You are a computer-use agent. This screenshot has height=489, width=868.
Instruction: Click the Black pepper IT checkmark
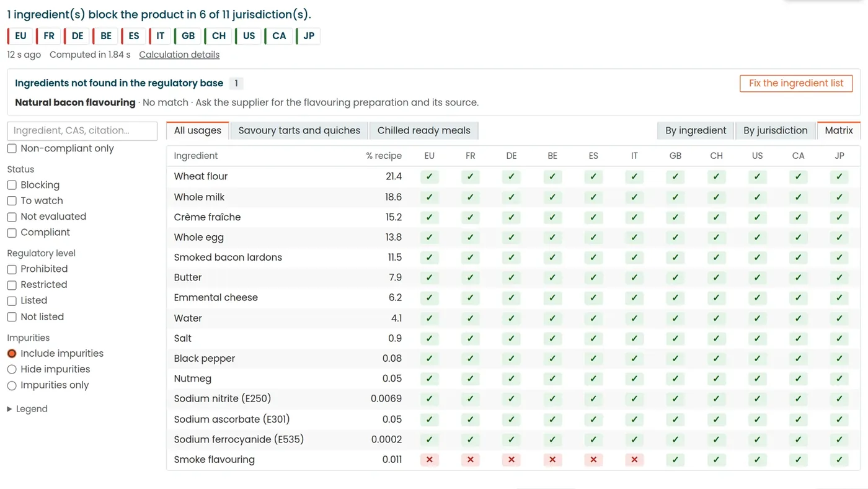[x=634, y=358]
